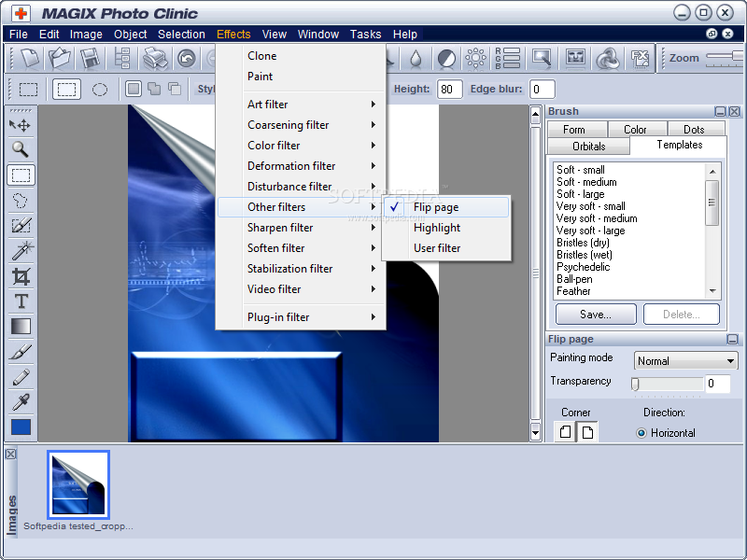Choose Clone from Effects menu
The width and height of the screenshot is (747, 560).
(x=301, y=56)
